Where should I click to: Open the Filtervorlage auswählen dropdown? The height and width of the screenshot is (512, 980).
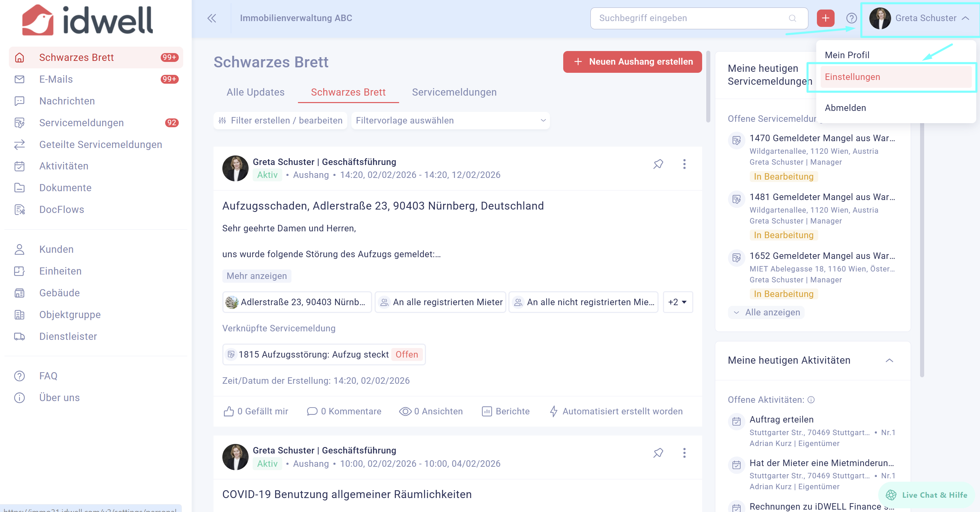pyautogui.click(x=450, y=120)
